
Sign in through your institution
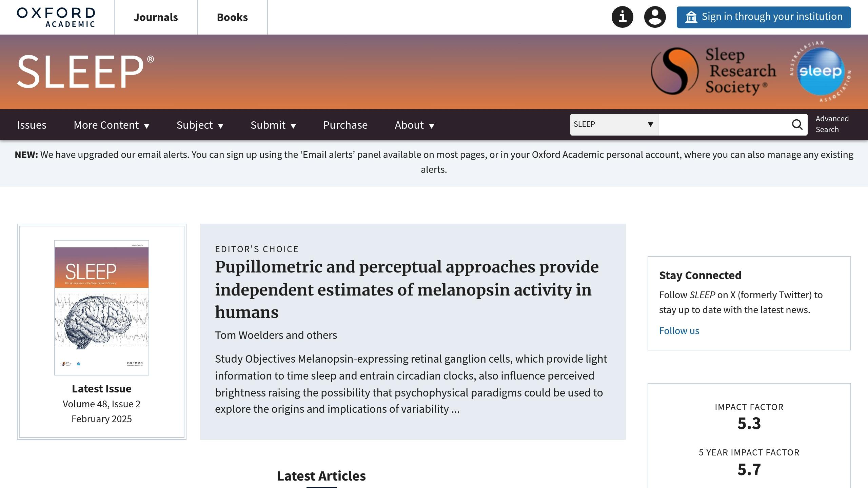click(x=764, y=17)
